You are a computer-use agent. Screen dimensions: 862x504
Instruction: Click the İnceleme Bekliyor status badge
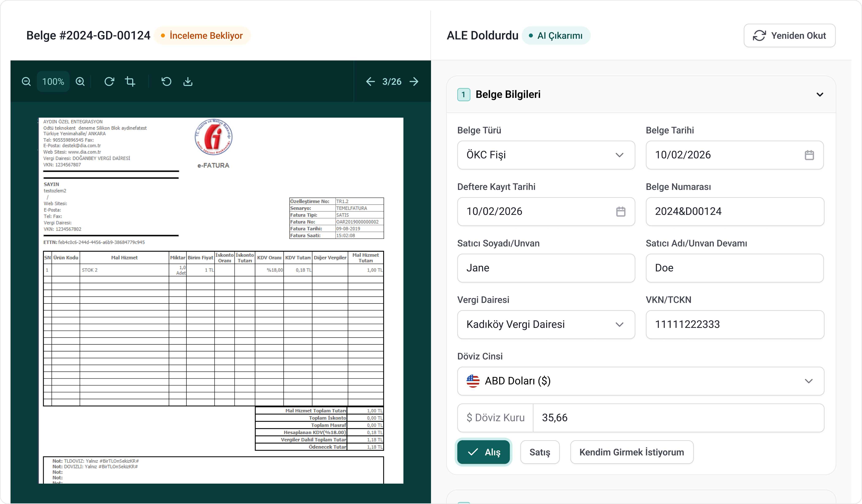pyautogui.click(x=202, y=36)
